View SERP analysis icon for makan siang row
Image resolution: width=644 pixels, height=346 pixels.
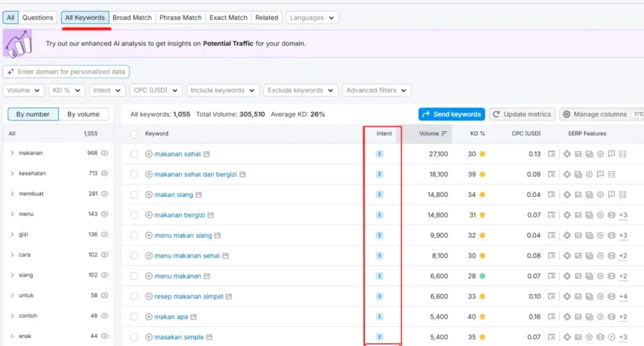point(552,195)
